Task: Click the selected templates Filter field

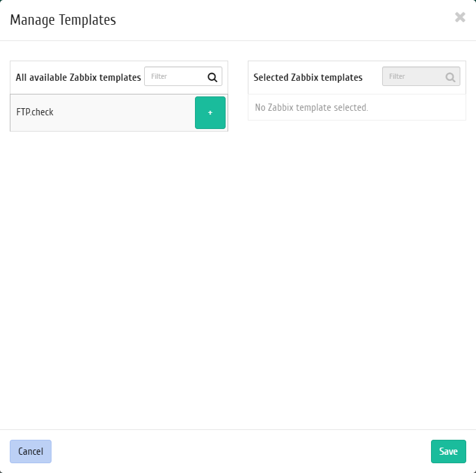Action: point(421,76)
